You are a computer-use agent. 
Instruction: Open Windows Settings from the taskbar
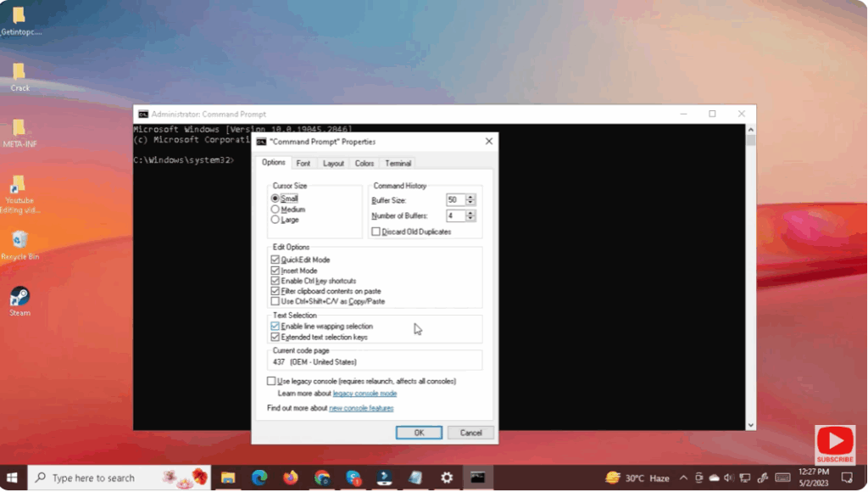446,478
